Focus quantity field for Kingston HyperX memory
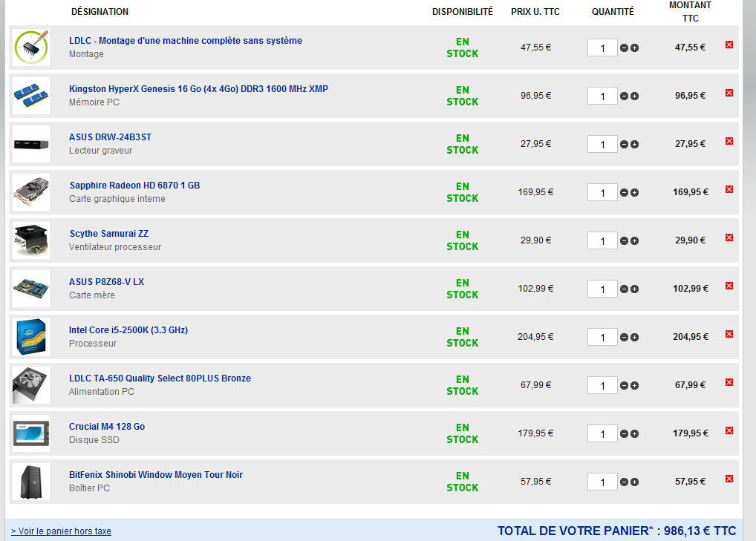756x541 pixels. (602, 96)
